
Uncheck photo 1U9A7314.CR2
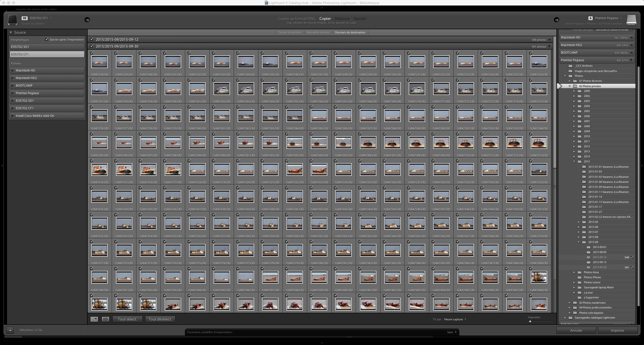pyautogui.click(x=92, y=161)
